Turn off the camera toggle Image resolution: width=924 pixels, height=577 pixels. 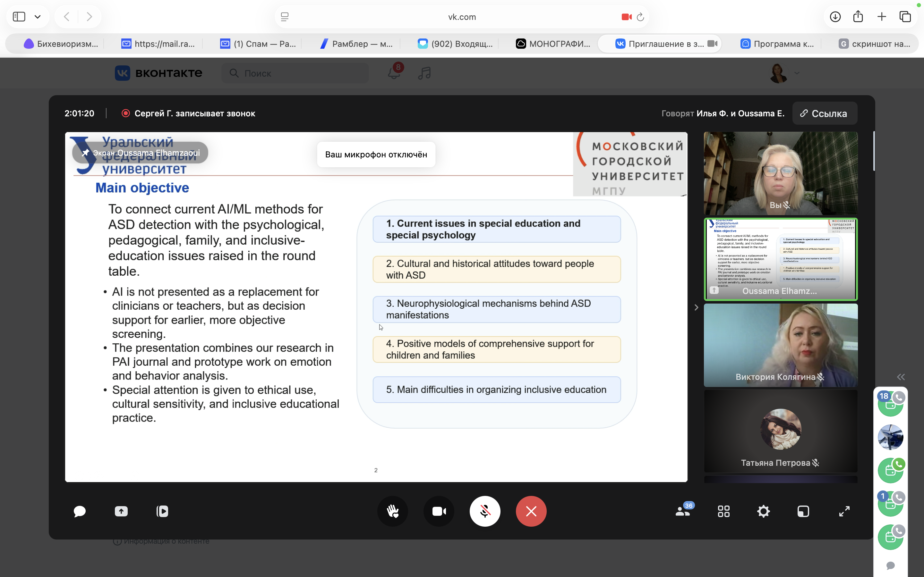439,511
